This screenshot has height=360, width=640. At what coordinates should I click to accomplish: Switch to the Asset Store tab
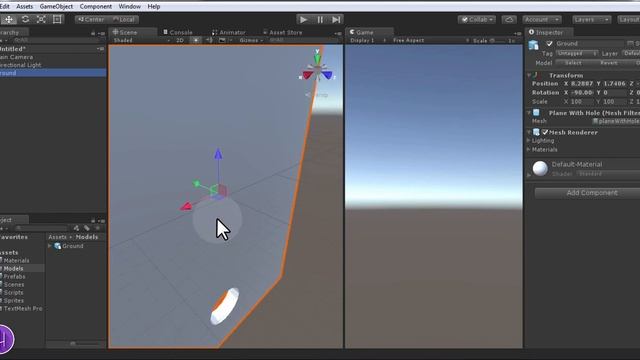click(283, 32)
